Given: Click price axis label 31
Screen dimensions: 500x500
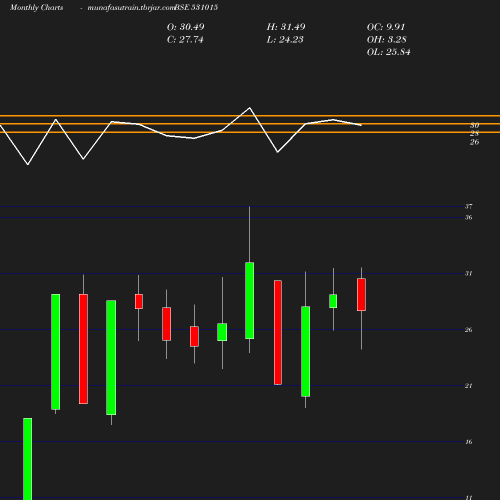Looking at the screenshot, I should (469, 274).
